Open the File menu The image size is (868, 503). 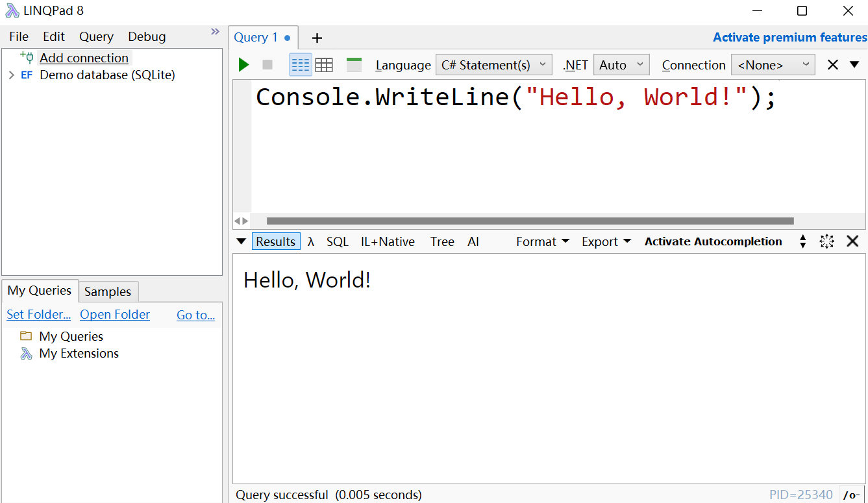(19, 36)
